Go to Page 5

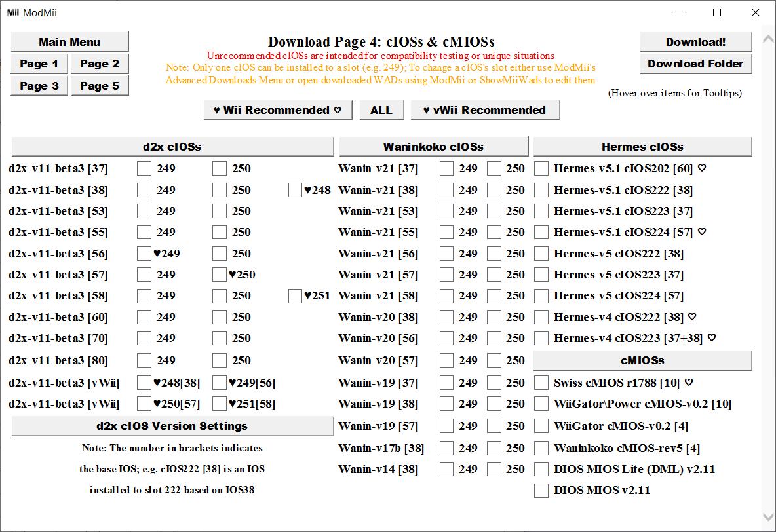click(x=100, y=86)
